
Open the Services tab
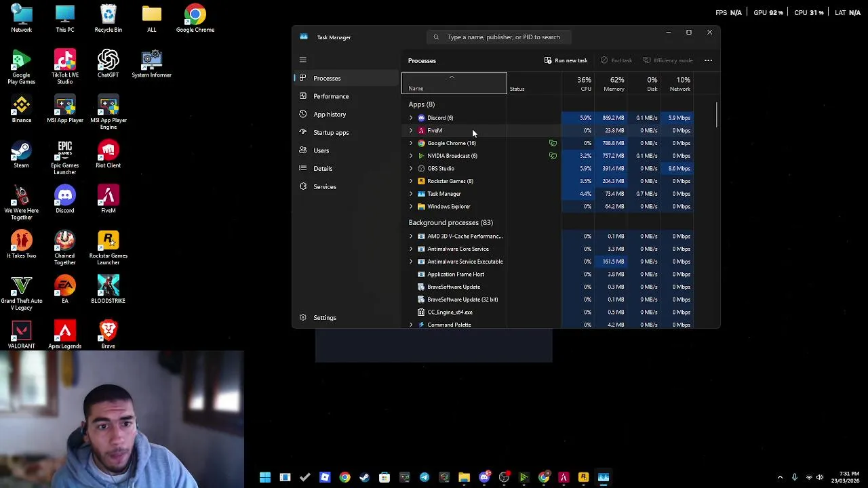tap(346, 186)
